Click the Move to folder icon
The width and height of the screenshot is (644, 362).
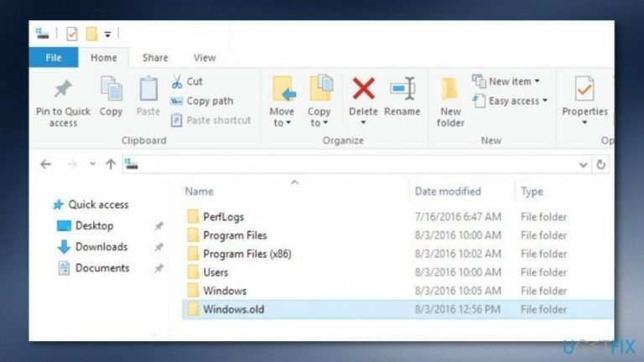point(283,89)
